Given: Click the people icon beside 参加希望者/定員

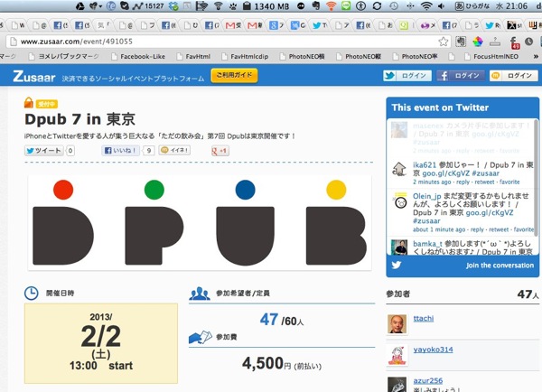Looking at the screenshot, I should 200,294.
